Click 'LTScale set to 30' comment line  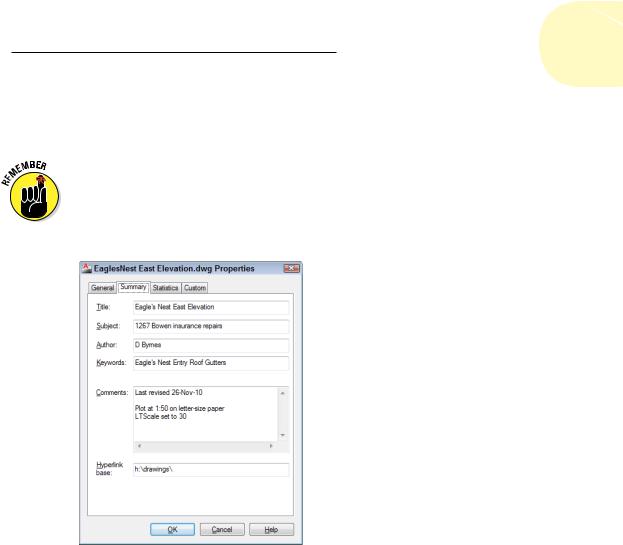(x=161, y=416)
